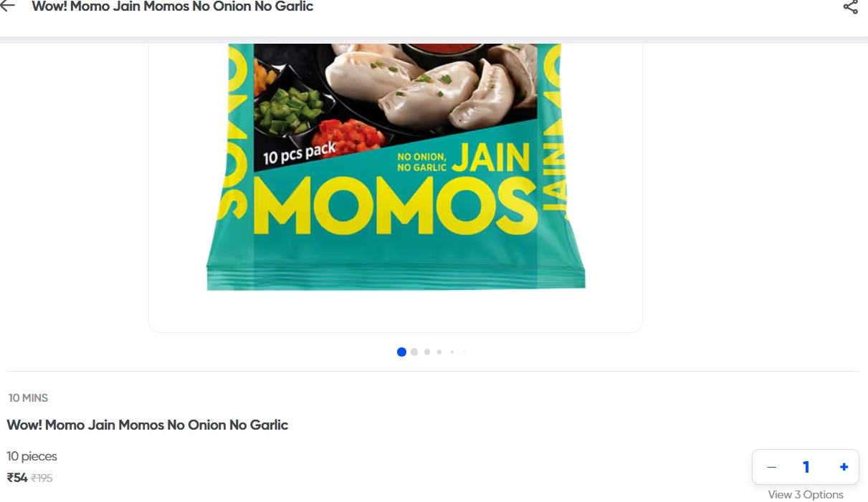Screen dimensions: 868x502
Task: Select the first blue carousel dot
Action: (401, 352)
